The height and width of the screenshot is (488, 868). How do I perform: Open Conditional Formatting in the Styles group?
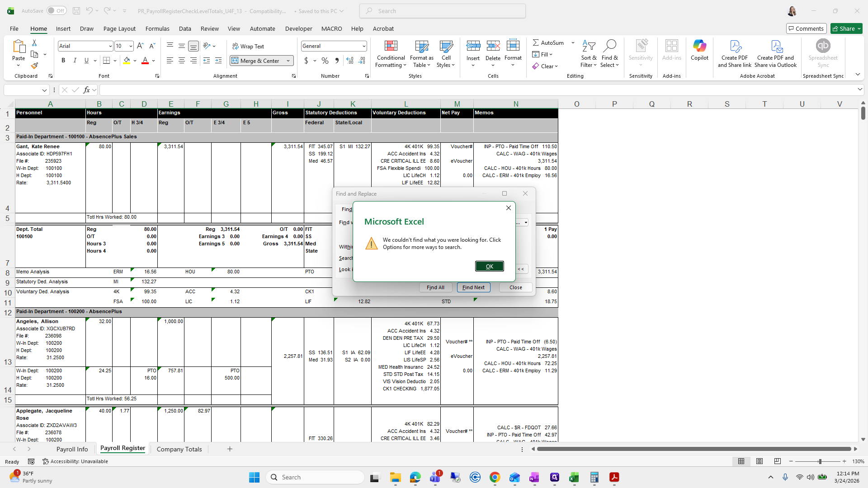pos(391,54)
